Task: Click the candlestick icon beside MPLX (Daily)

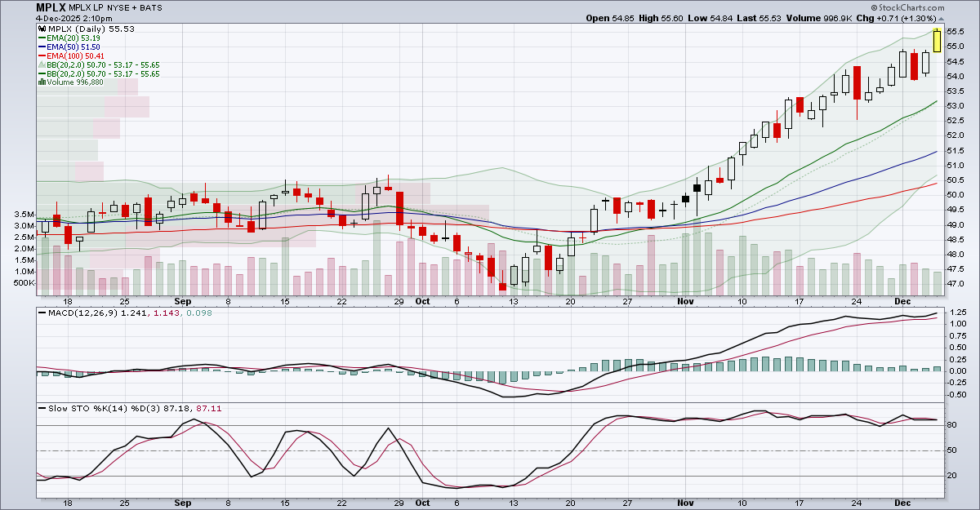Action: coord(42,29)
